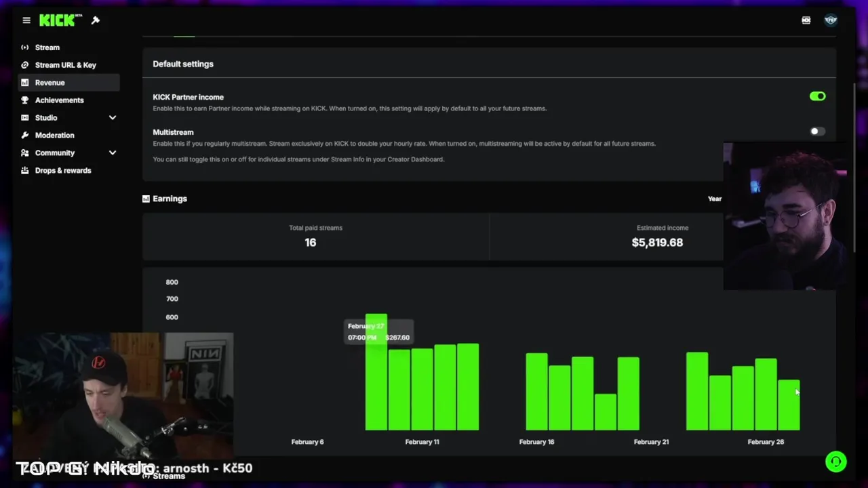Click the Estimated income label
Image resolution: width=868 pixels, height=488 pixels.
[663, 228]
